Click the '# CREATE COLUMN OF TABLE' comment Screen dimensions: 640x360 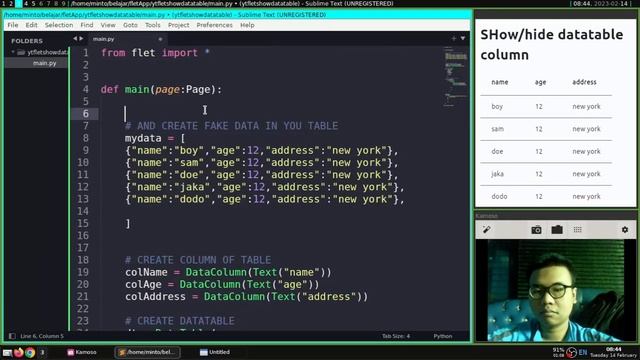(198, 260)
